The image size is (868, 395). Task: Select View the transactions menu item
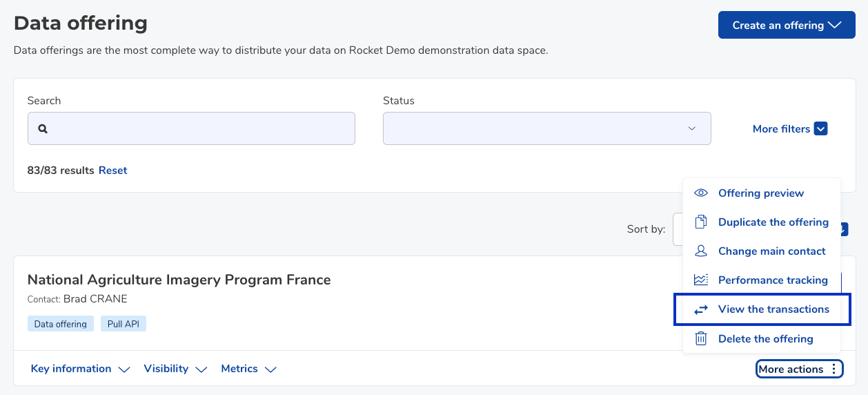point(762,309)
